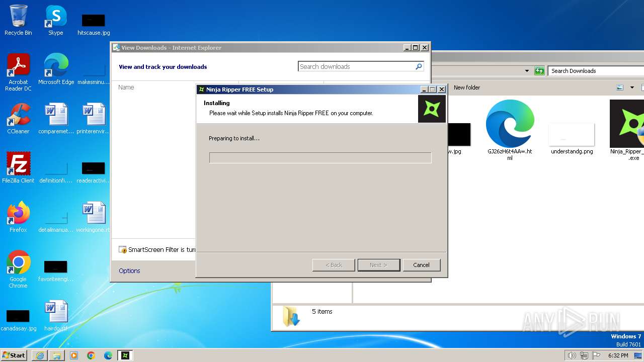Select the makesminu desktop file

[x=94, y=73]
